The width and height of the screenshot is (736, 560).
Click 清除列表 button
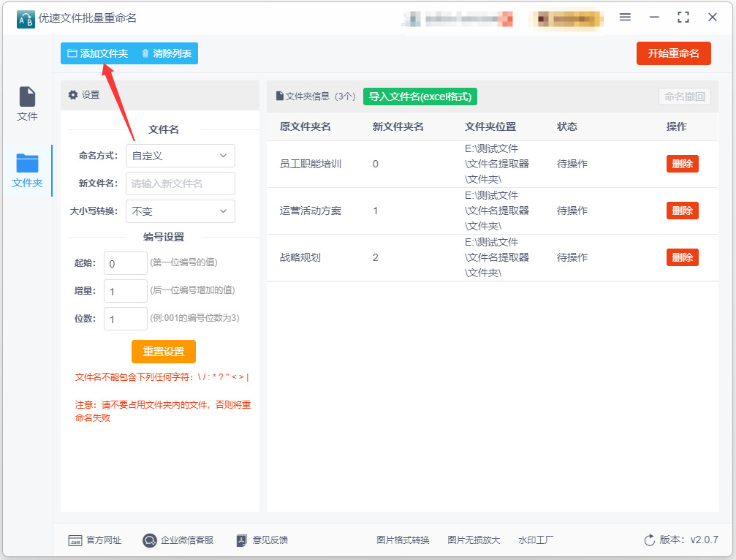(167, 53)
